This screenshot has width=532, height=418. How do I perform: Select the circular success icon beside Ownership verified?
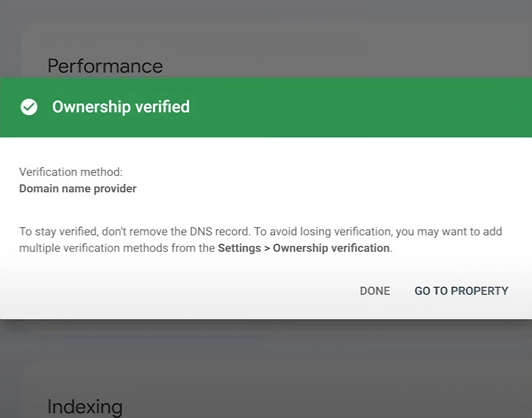pyautogui.click(x=29, y=107)
